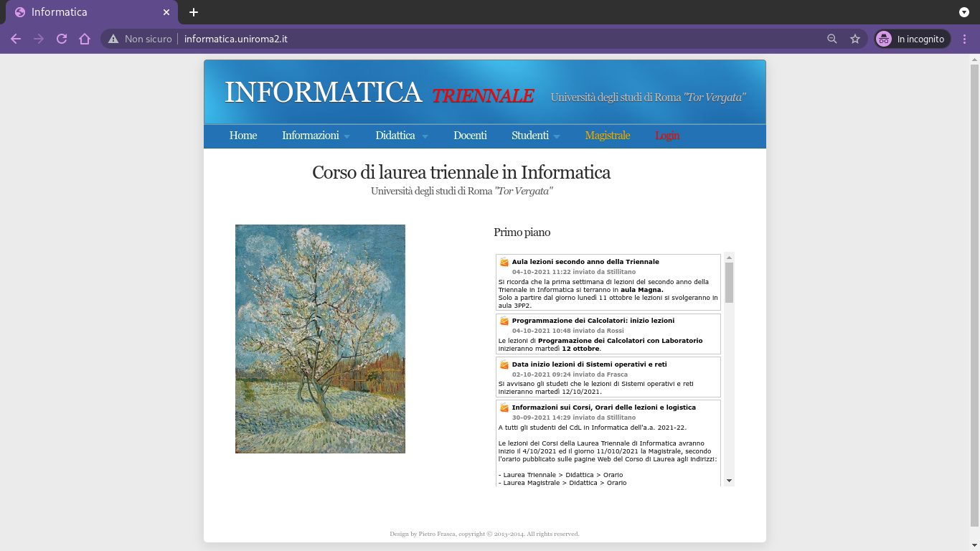
Task: Click headline 'Informazioni sui Corsi, Orari delle lezioni e logistica'
Action: tap(604, 408)
